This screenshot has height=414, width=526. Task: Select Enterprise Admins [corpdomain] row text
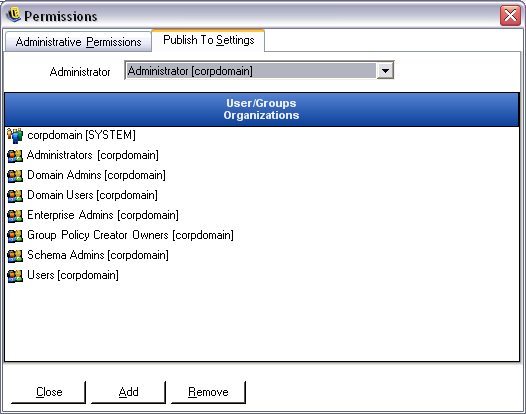coord(103,215)
